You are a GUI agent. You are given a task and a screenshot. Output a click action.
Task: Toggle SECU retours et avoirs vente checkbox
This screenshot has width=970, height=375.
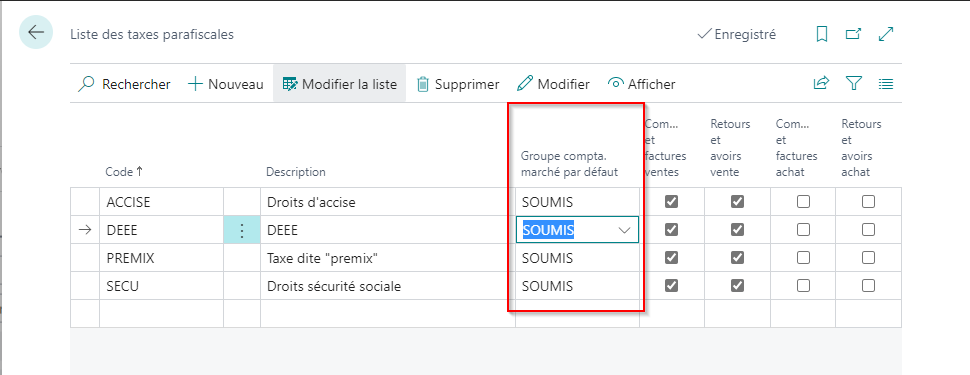(737, 286)
